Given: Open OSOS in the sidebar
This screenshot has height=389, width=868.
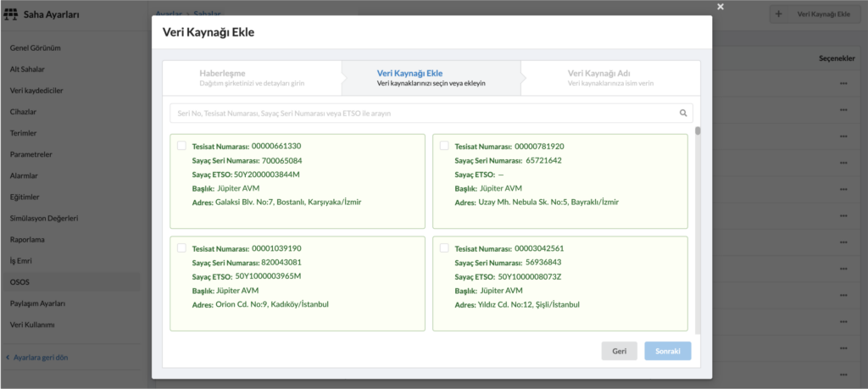Looking at the screenshot, I should click(19, 281).
